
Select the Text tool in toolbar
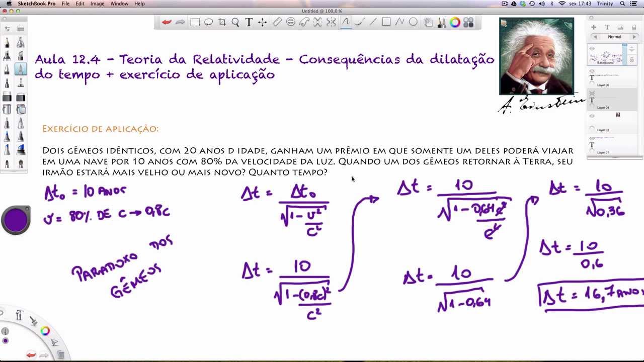pyautogui.click(x=249, y=22)
